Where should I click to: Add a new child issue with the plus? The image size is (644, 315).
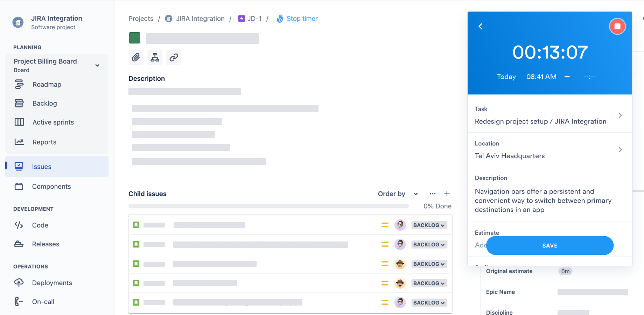(447, 194)
